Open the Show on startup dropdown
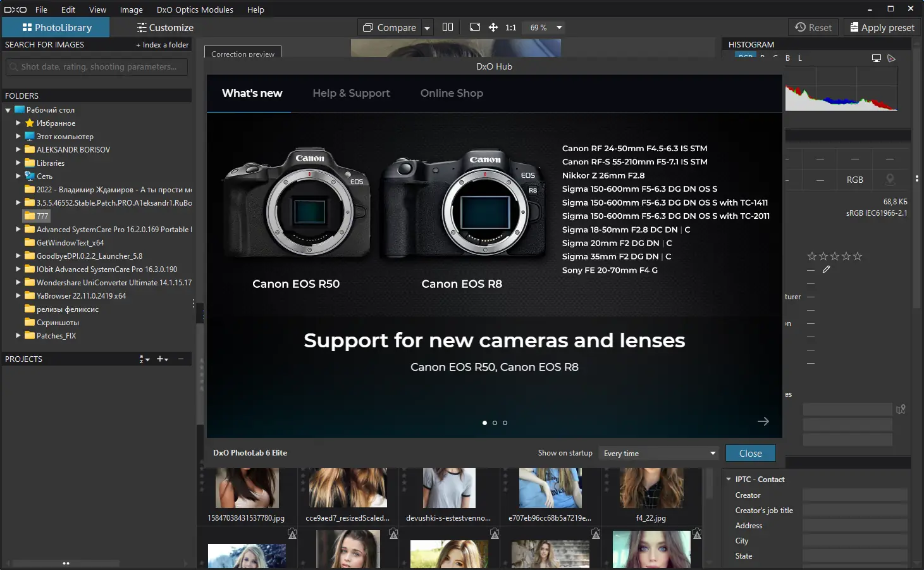 click(x=659, y=453)
